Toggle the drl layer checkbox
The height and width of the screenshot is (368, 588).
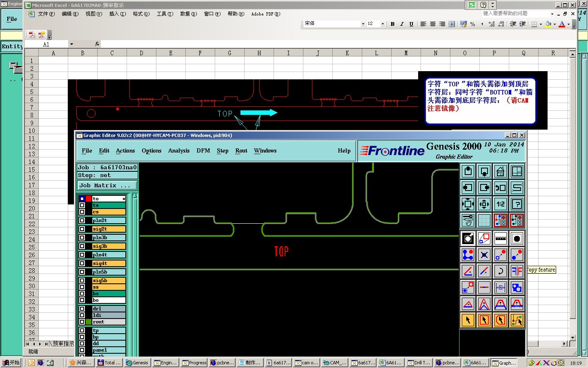click(x=82, y=309)
